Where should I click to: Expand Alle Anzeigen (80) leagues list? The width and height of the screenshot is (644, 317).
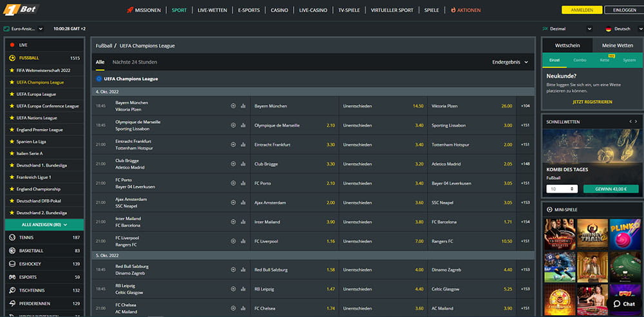tap(44, 225)
